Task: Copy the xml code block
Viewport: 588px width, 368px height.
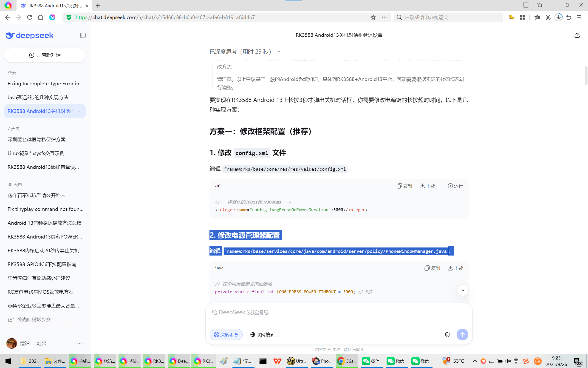Action: click(404, 186)
